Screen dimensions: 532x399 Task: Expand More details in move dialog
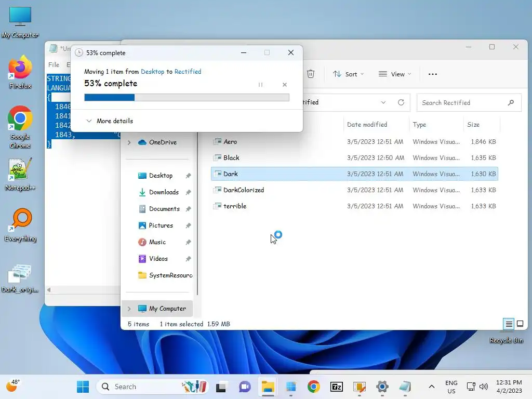pos(110,121)
